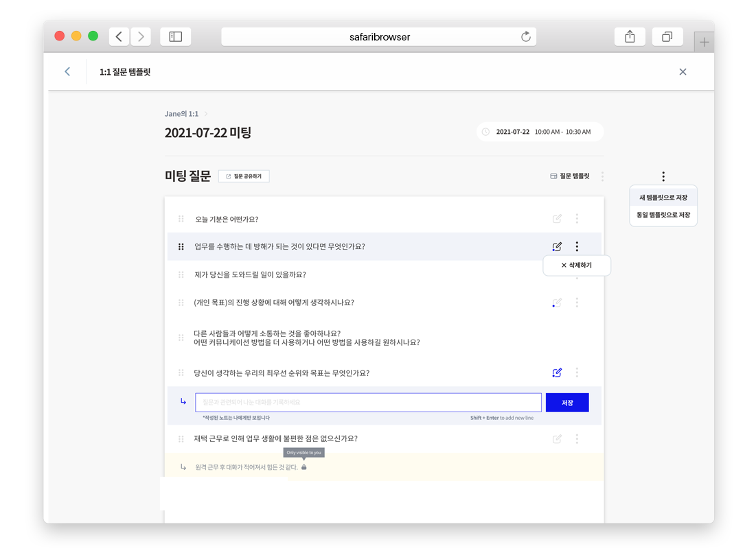Viewport: 756px width, 555px height.
Task: Click the blue 저장 save button
Action: (x=567, y=402)
